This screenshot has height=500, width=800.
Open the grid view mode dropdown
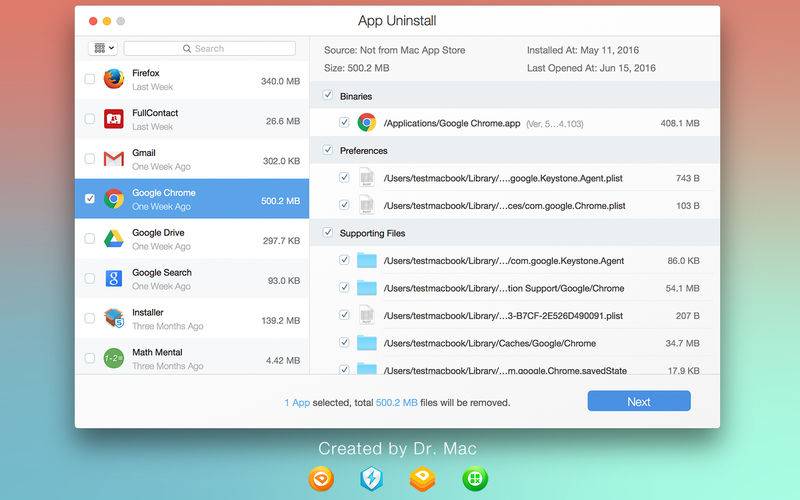click(103, 48)
